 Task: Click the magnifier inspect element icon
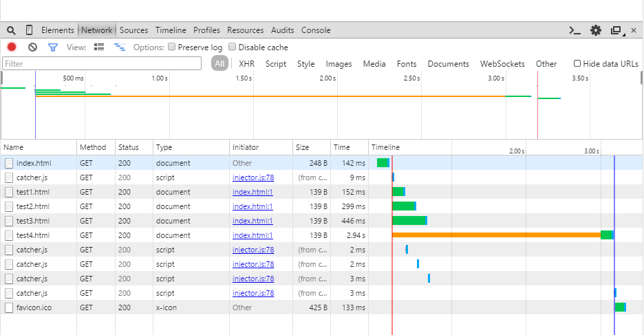click(11, 30)
